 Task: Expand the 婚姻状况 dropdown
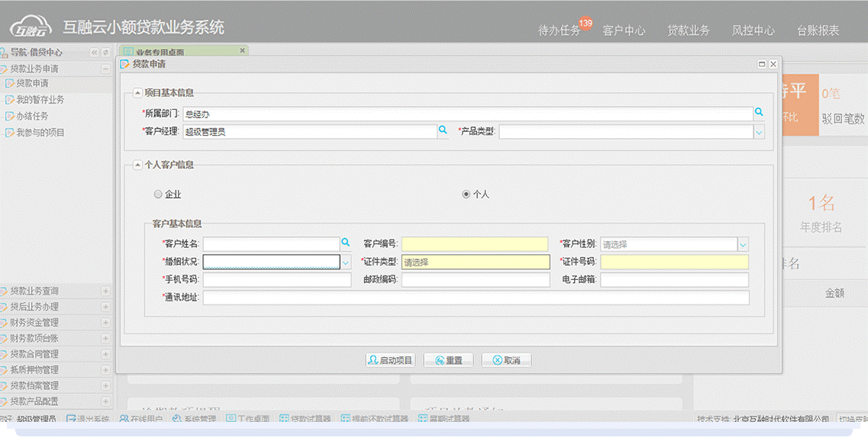345,262
